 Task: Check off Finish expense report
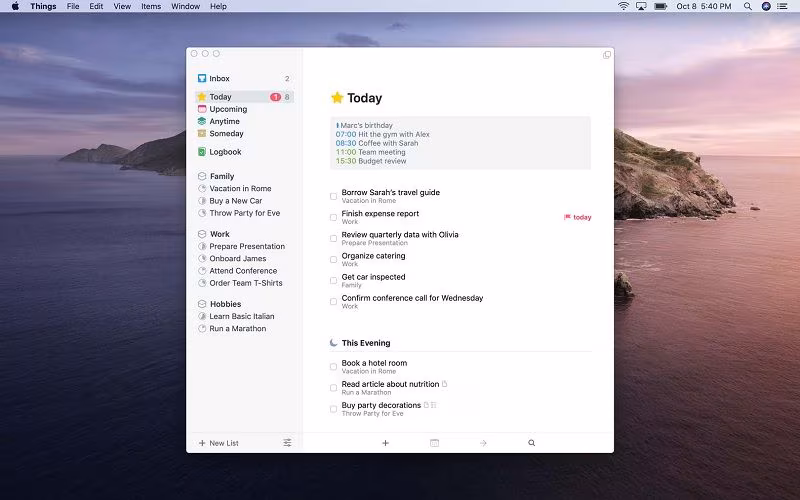point(333,217)
